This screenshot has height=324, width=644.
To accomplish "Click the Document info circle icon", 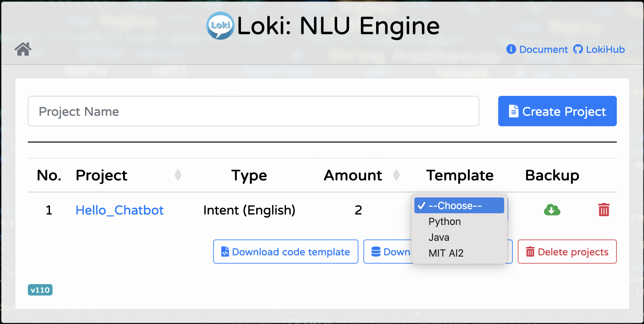I will pyautogui.click(x=511, y=49).
